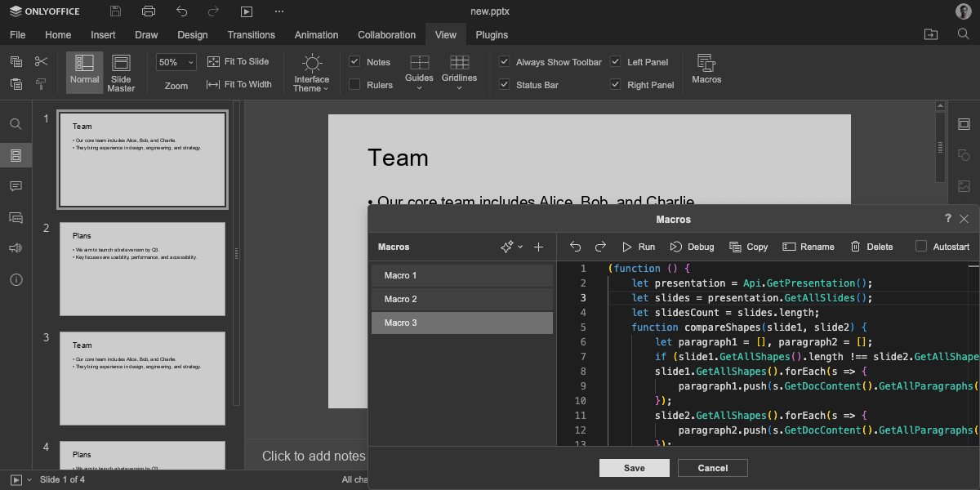
Task: Redo in the Macros dialog toolbar
Action: (600, 247)
